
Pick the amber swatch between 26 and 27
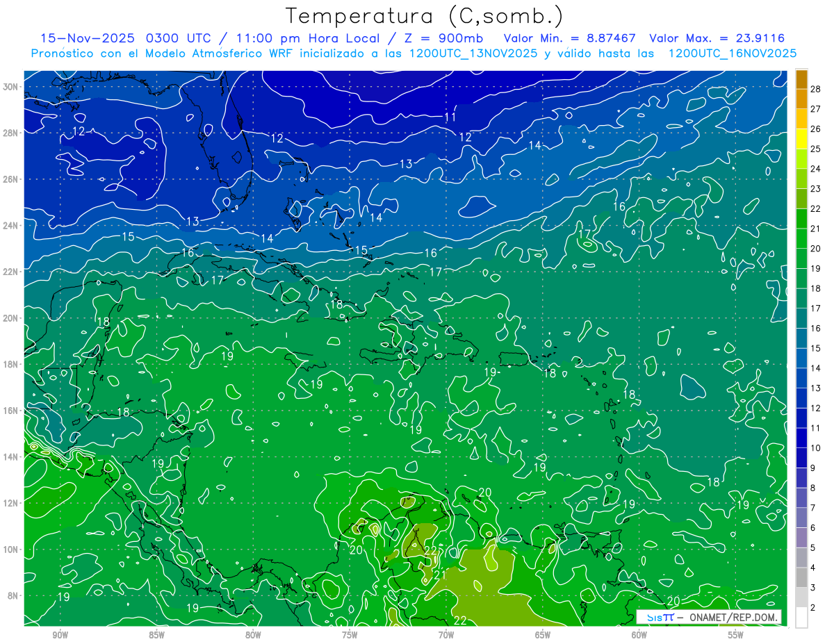(x=801, y=118)
